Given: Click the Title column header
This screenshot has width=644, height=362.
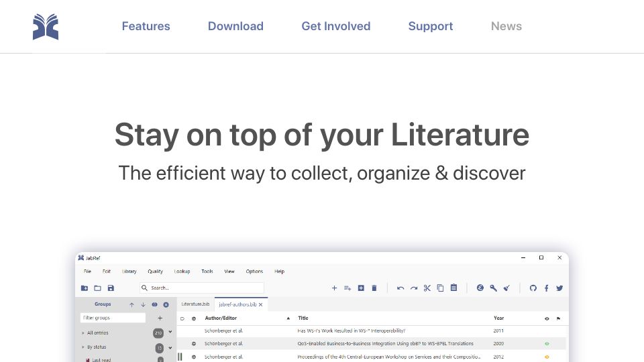Looking at the screenshot, I should point(303,318).
